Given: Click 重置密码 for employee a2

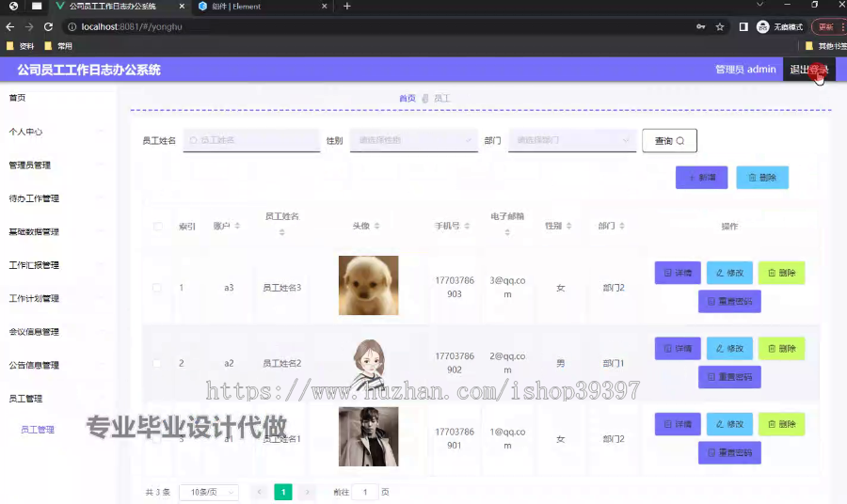Looking at the screenshot, I should [729, 377].
